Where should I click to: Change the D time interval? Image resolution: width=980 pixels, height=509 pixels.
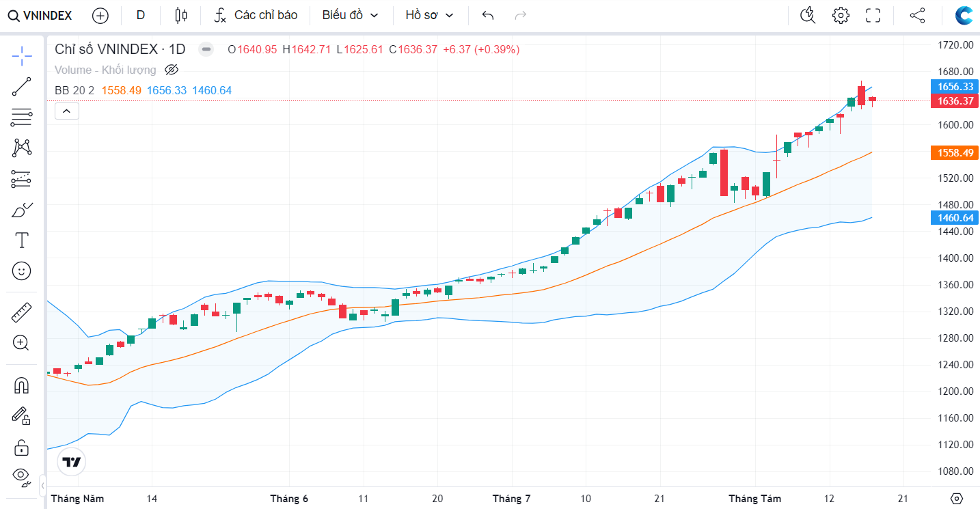[x=141, y=15]
